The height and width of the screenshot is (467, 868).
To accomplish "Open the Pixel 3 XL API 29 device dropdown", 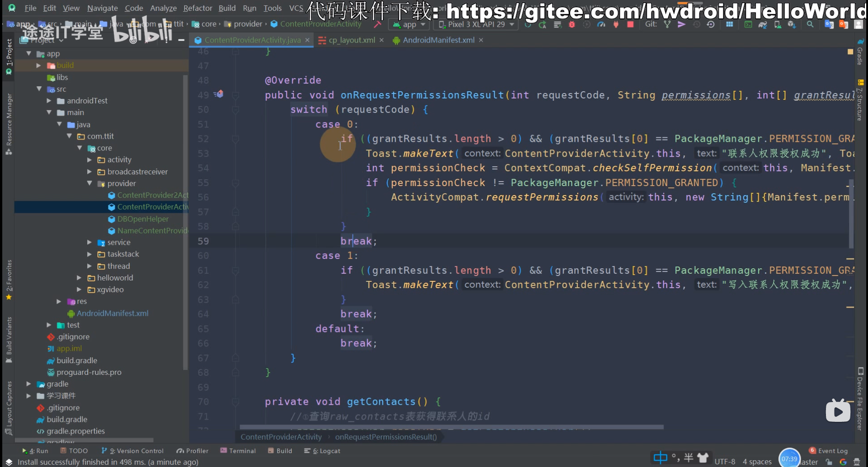I will [476, 24].
